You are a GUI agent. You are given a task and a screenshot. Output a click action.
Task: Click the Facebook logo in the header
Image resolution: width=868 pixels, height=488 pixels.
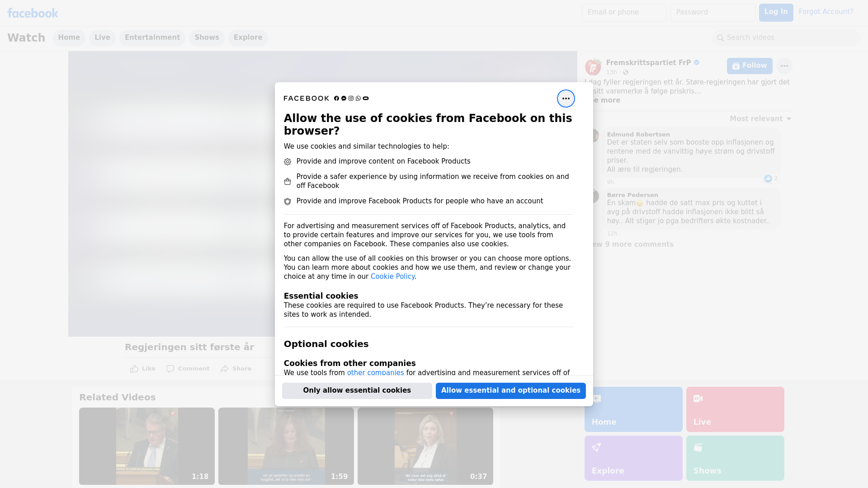[x=33, y=13]
